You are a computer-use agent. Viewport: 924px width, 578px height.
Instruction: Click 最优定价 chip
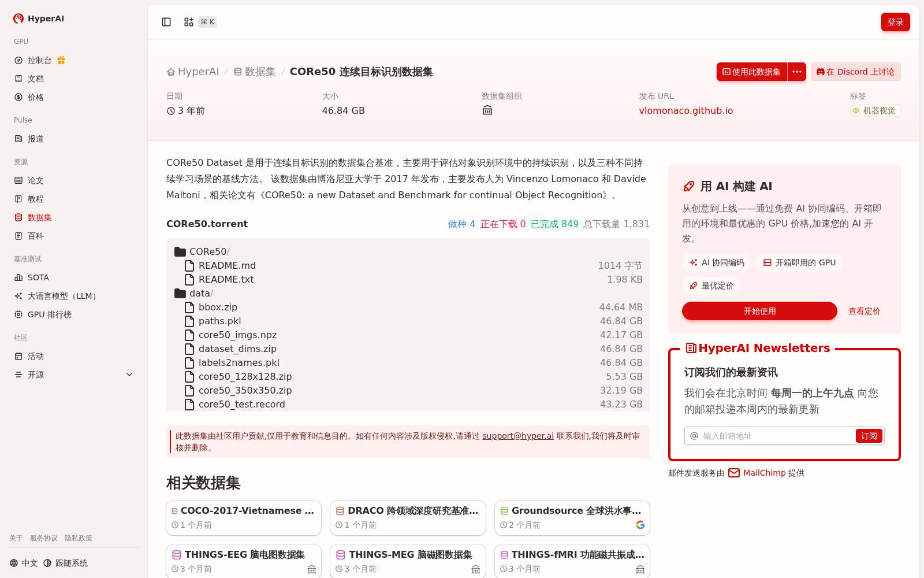pos(711,286)
